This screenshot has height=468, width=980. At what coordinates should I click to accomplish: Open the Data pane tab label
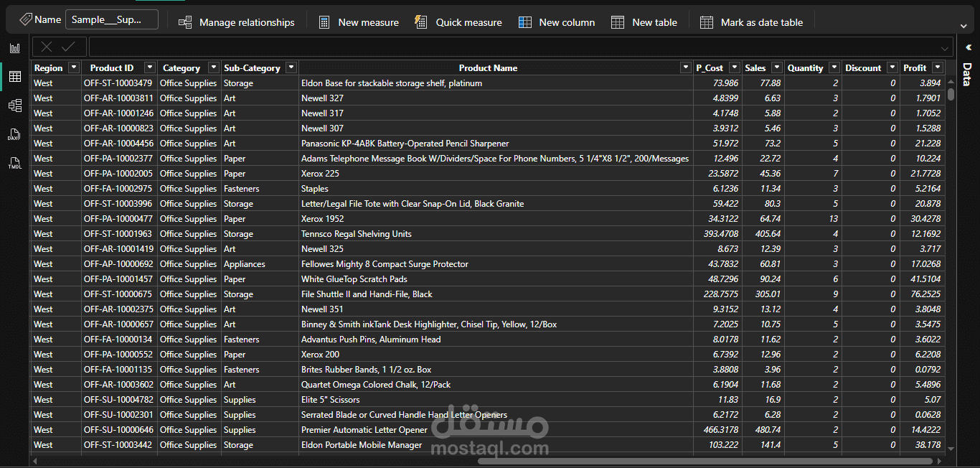(967, 75)
